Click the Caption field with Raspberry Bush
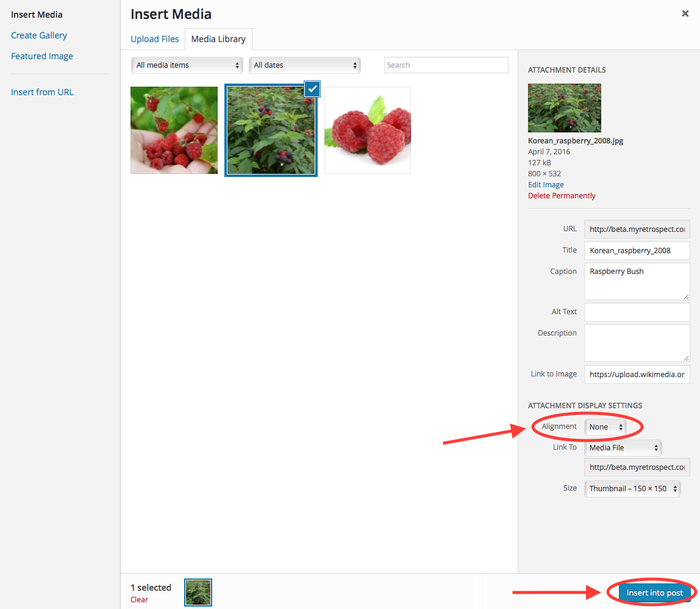This screenshot has width=700, height=609. click(x=637, y=281)
